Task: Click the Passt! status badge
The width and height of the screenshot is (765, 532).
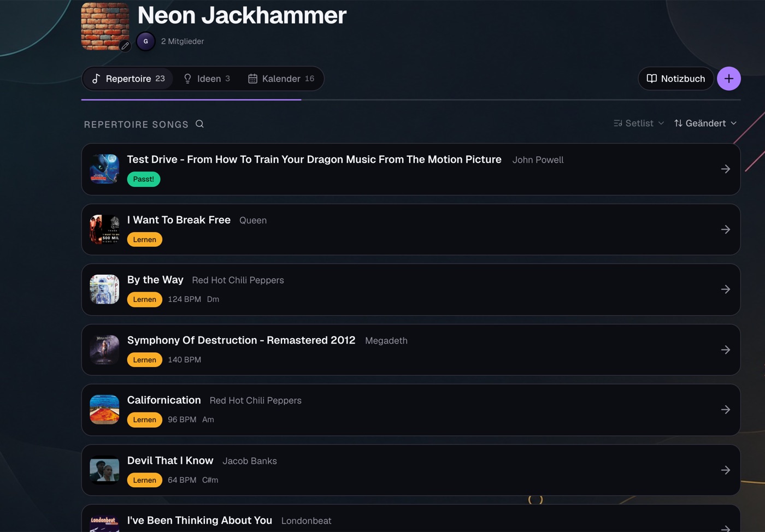Action: pos(144,179)
